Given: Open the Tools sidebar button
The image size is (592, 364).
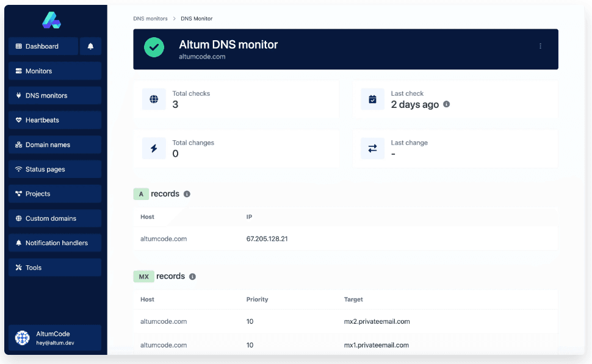Looking at the screenshot, I should [55, 268].
